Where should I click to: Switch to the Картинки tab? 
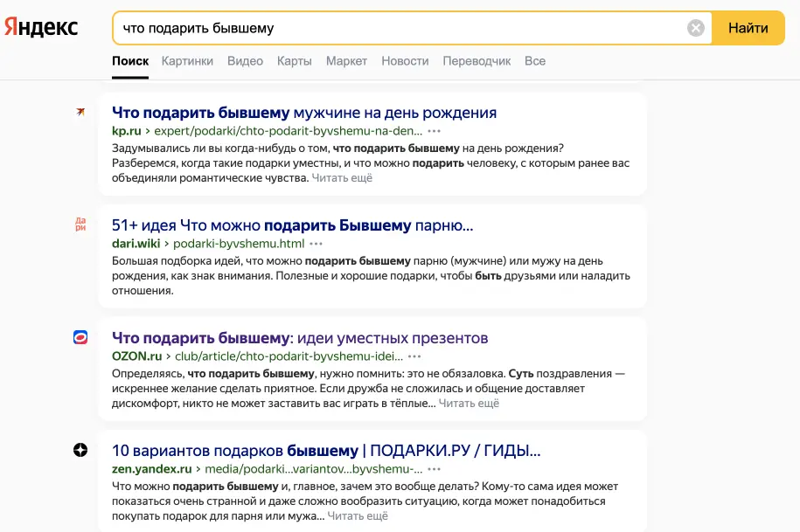coord(187,61)
